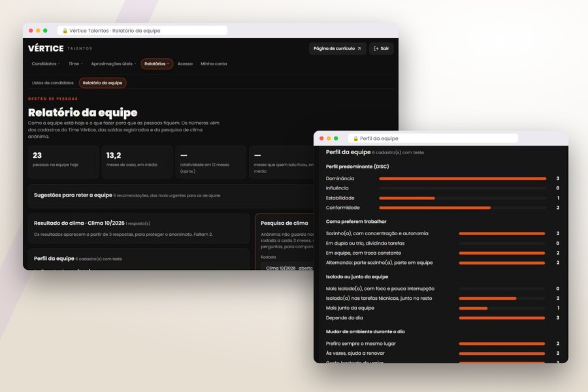Image resolution: width=588 pixels, height=392 pixels.
Task: Click address field of Vértice Talentos window
Action: coord(142,31)
